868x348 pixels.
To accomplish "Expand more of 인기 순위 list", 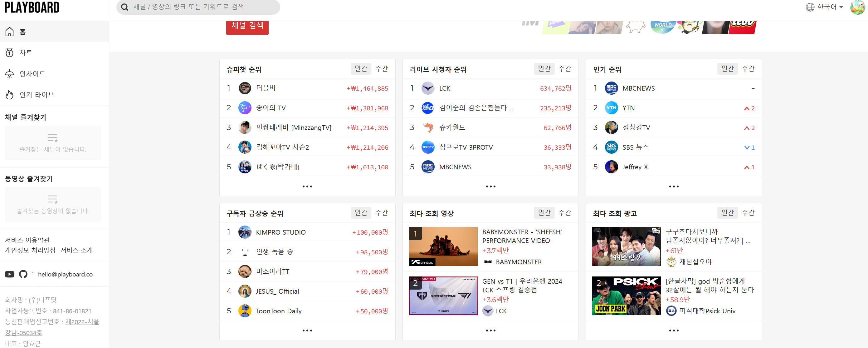I will (x=674, y=186).
